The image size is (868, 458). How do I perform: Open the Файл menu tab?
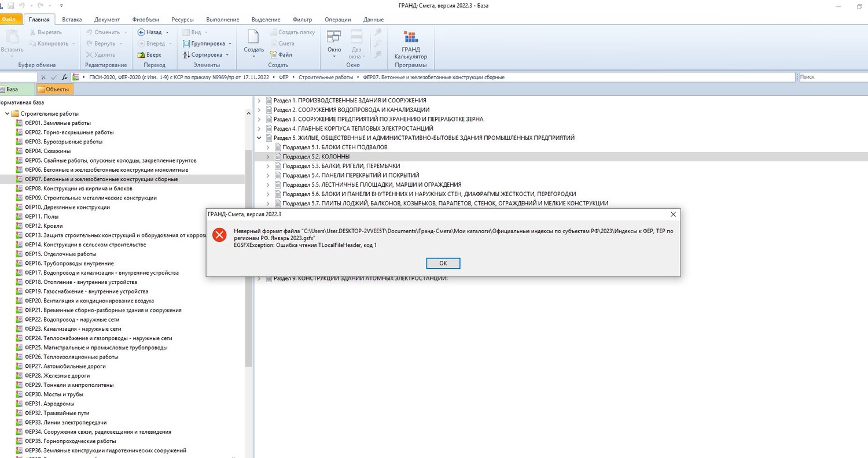(11, 19)
